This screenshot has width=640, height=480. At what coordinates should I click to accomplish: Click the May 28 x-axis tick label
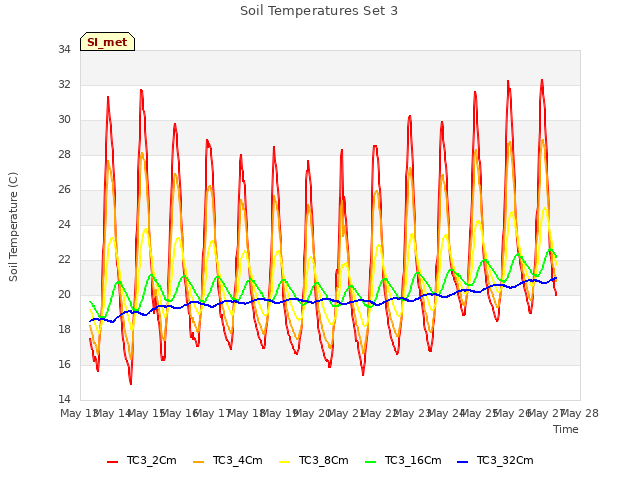coord(580,413)
